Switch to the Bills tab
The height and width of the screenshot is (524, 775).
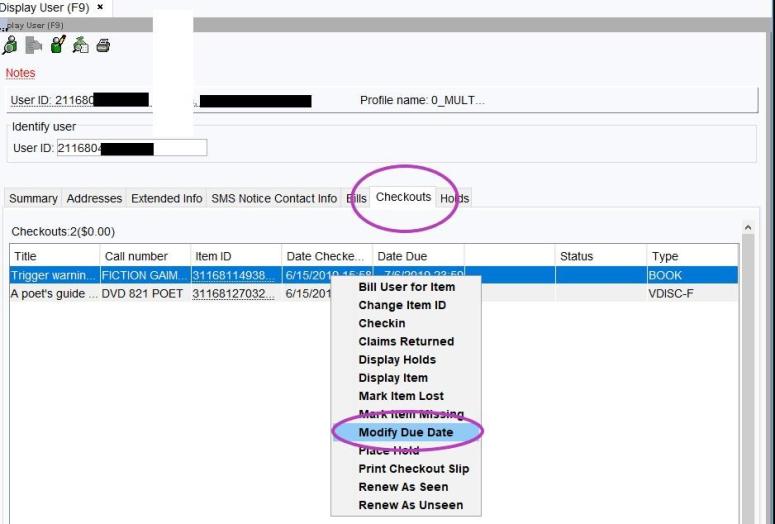tap(356, 198)
